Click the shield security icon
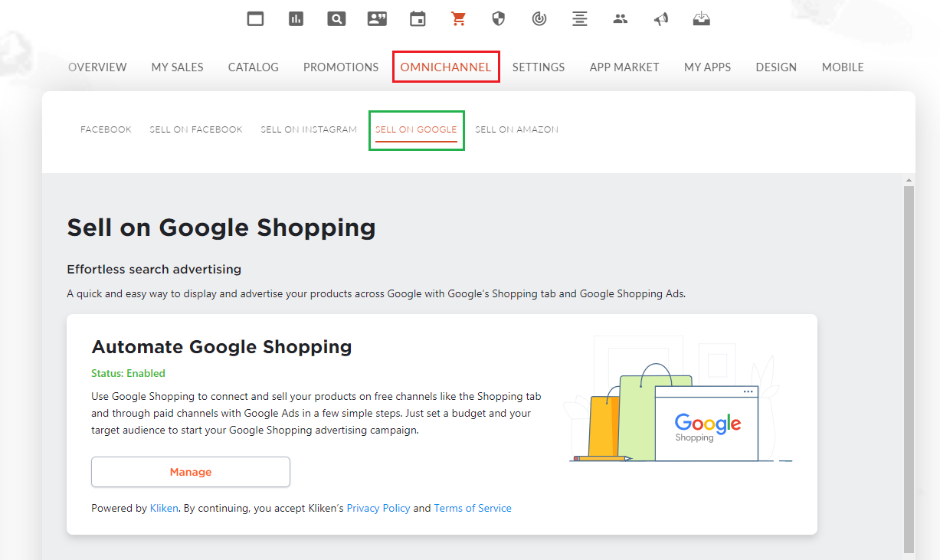This screenshot has width=940, height=560. coord(499,19)
